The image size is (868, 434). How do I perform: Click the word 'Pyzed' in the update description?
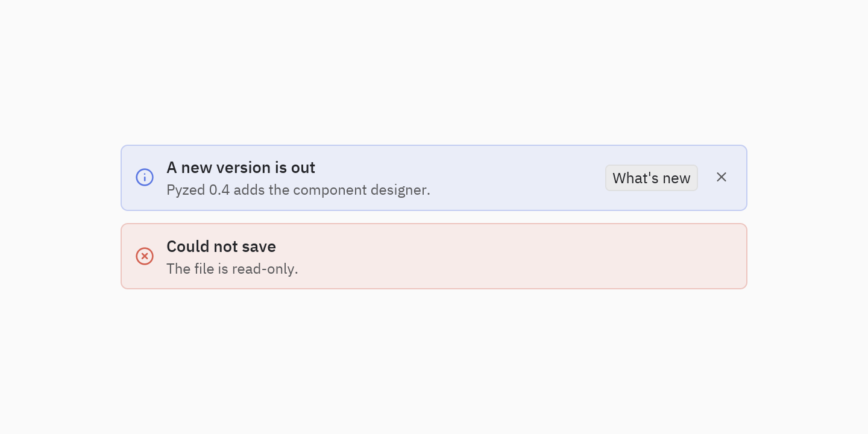pyautogui.click(x=186, y=190)
